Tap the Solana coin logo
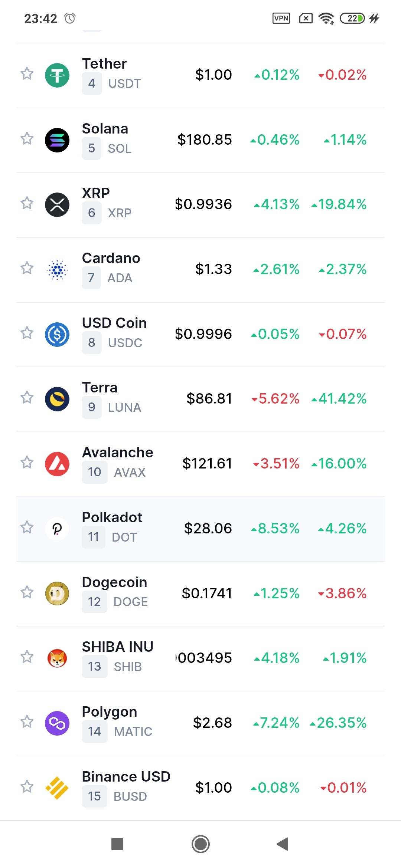The width and height of the screenshot is (401, 868). (x=57, y=140)
